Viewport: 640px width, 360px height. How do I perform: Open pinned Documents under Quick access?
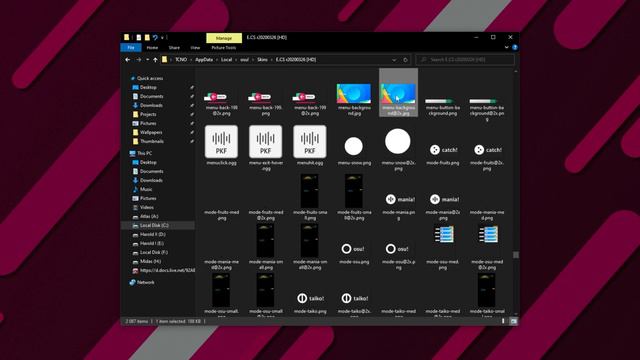coord(151,96)
